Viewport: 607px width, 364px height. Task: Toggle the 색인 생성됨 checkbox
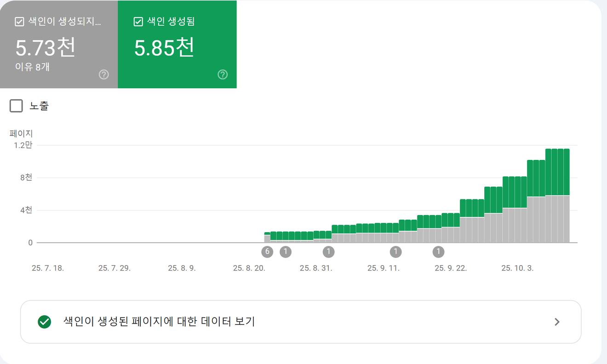138,22
